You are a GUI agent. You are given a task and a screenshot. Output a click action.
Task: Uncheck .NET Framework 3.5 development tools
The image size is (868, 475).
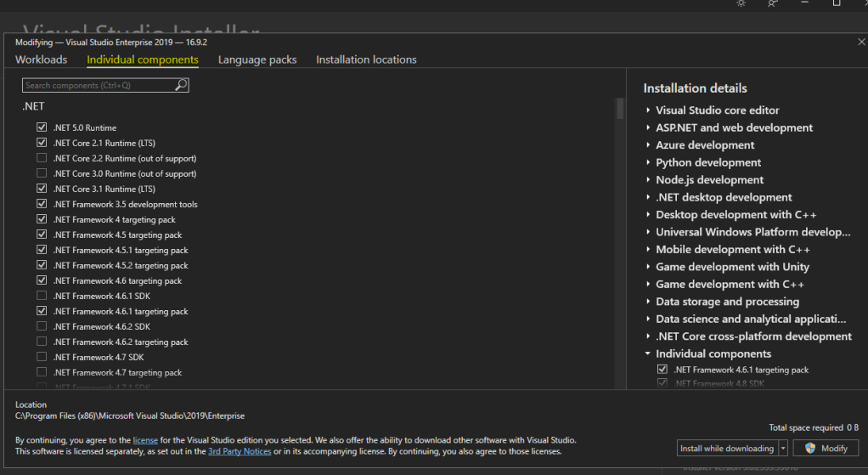(x=42, y=204)
